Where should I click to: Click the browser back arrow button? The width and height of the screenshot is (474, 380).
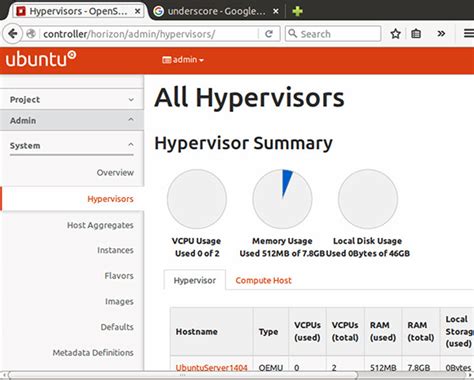click(x=13, y=34)
